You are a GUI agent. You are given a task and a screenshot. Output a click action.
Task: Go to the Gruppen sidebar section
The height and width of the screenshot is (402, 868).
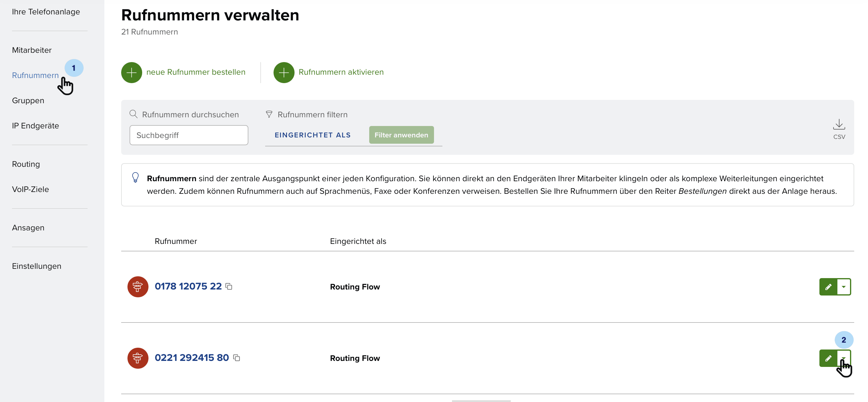point(28,101)
